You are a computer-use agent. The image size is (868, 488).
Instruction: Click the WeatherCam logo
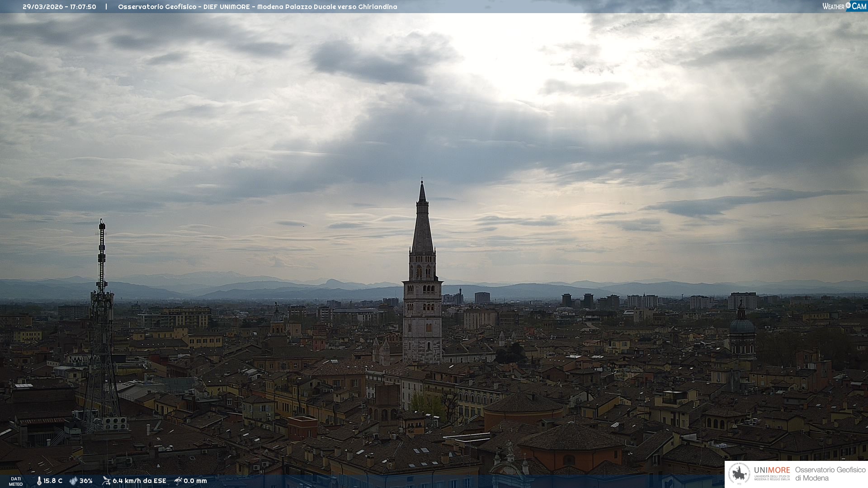844,6
